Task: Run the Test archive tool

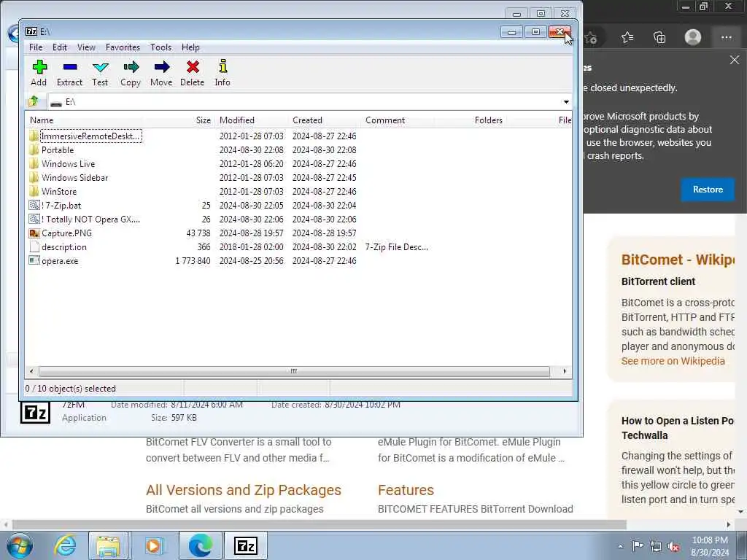Action: point(100,67)
